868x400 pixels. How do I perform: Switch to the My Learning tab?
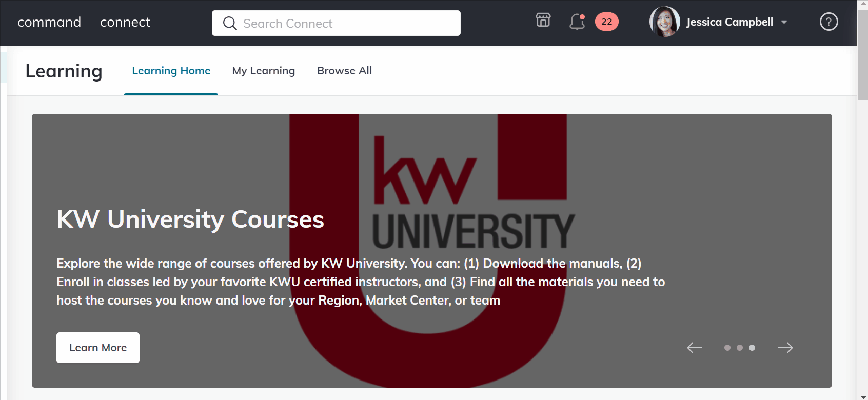pos(264,71)
